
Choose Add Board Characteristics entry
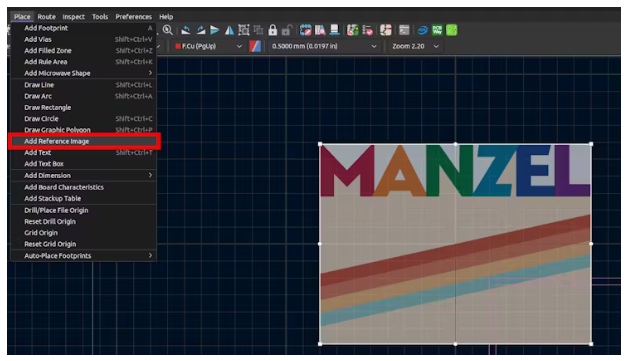point(83,187)
